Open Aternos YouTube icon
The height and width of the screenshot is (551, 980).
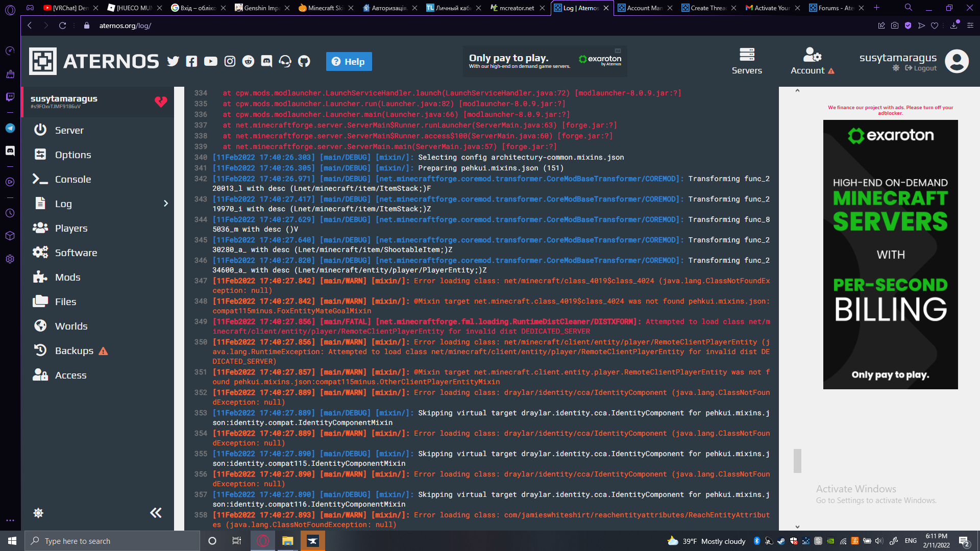click(x=210, y=61)
